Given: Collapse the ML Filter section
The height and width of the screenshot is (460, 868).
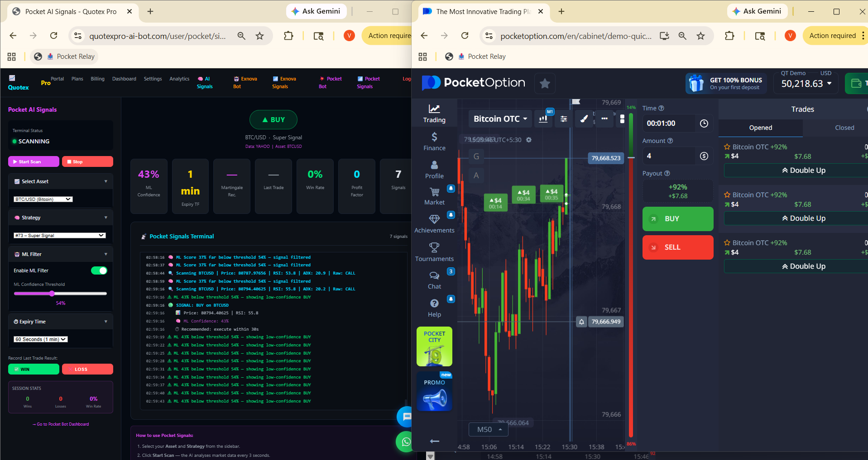Looking at the screenshot, I should (x=61, y=254).
